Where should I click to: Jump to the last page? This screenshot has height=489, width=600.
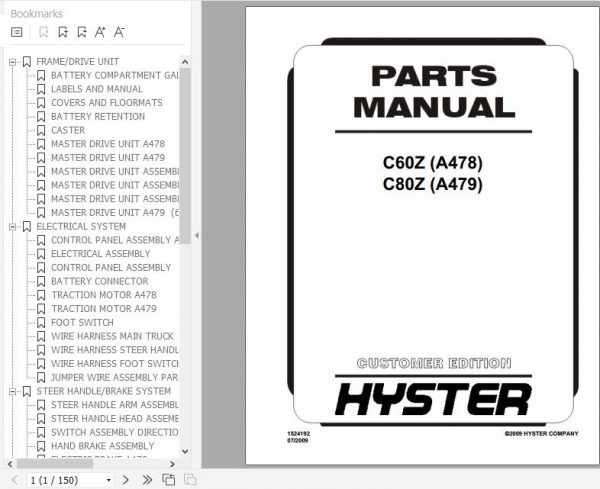(147, 480)
